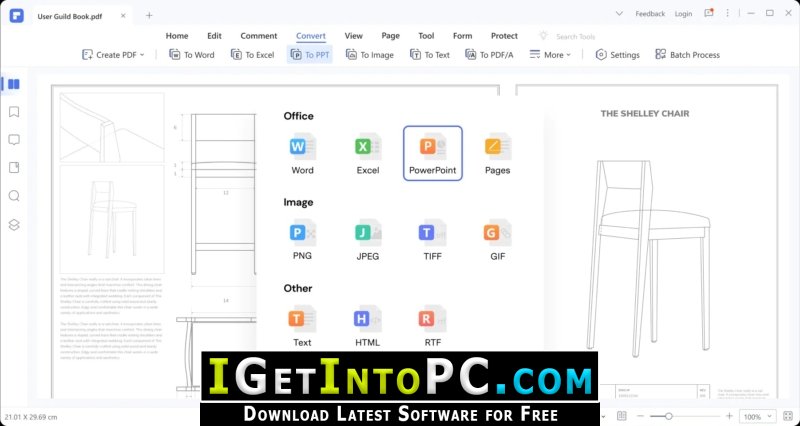The width and height of the screenshot is (800, 426).
Task: Pick the GIF image format icon
Action: pyautogui.click(x=497, y=233)
